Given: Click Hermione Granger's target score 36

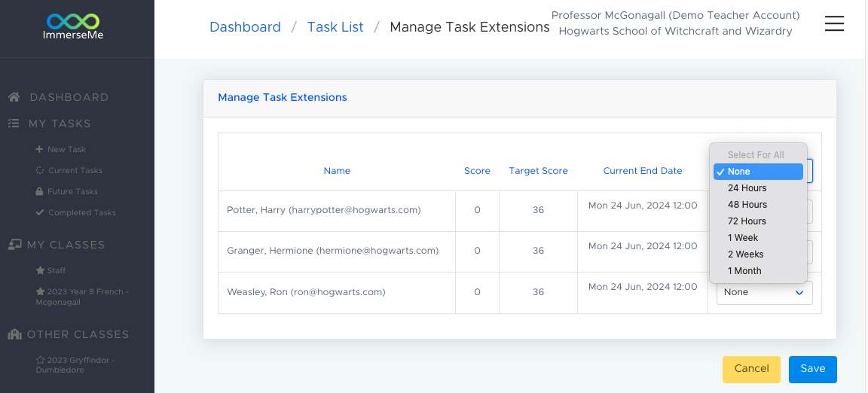Looking at the screenshot, I should pyautogui.click(x=539, y=251).
